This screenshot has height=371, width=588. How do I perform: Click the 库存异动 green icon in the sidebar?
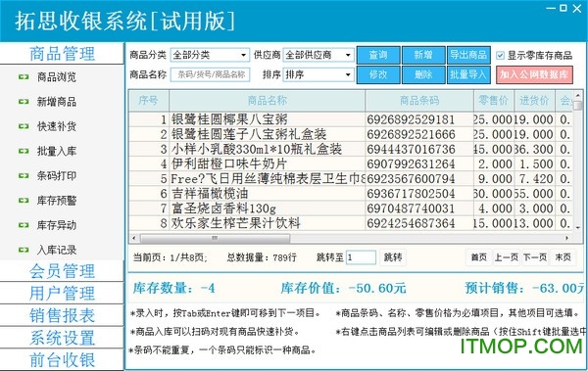point(24,225)
